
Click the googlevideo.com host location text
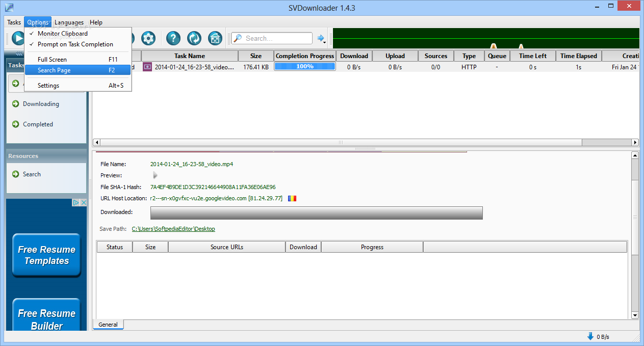pyautogui.click(x=216, y=198)
